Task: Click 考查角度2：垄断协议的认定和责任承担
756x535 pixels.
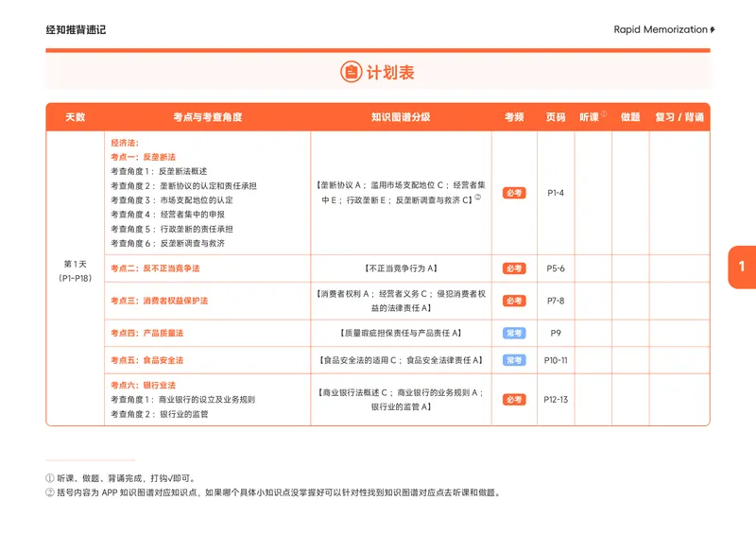Action: coord(183,185)
